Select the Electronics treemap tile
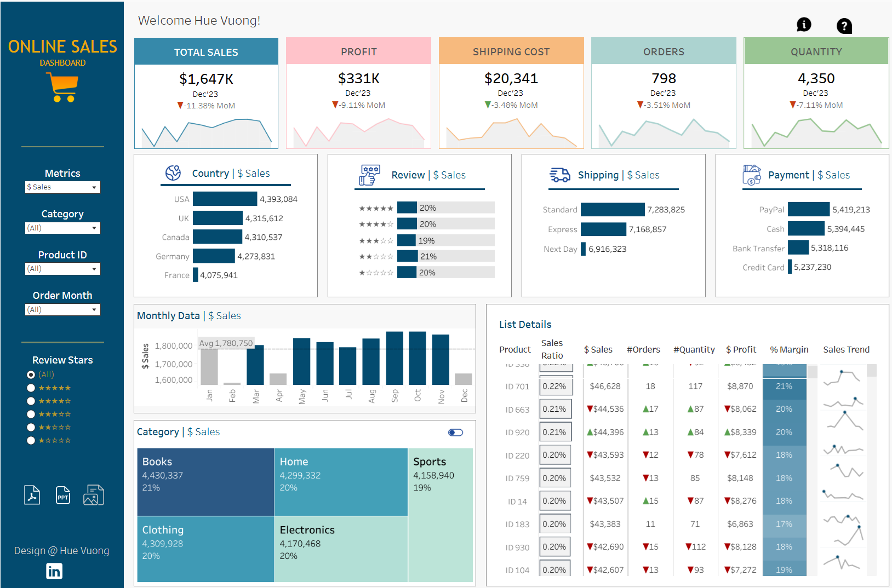The width and height of the screenshot is (892, 588). [341, 549]
